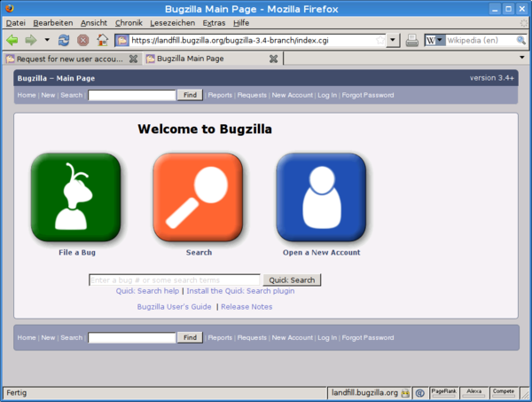
Task: Click the Wikipedia (en) search field
Action: (481, 41)
